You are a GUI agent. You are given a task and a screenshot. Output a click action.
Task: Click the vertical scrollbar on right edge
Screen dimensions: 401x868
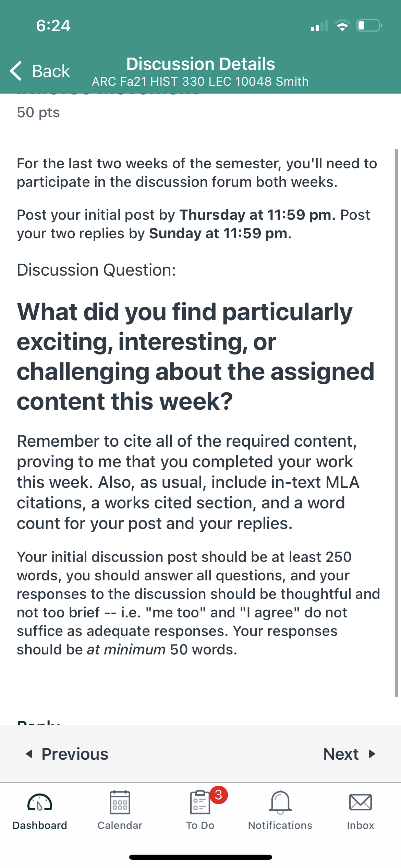click(x=396, y=423)
